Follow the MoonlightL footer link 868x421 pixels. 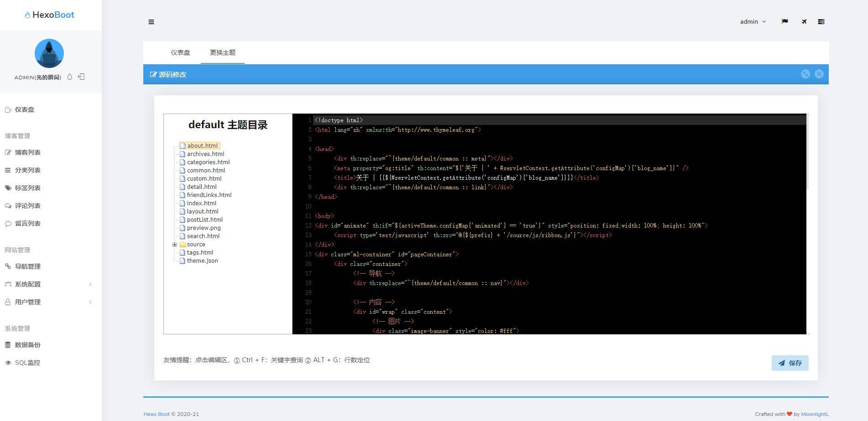815,414
